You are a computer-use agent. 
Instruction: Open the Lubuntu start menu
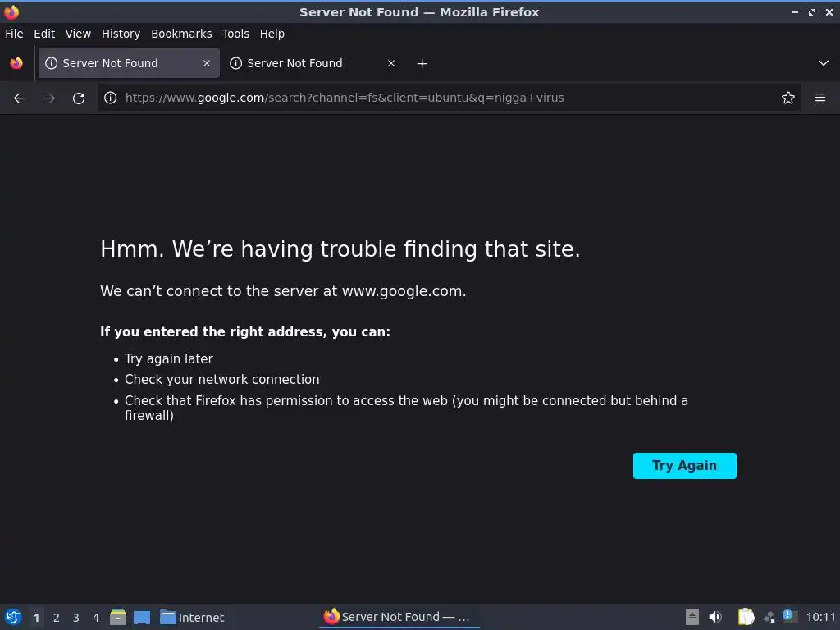13,617
